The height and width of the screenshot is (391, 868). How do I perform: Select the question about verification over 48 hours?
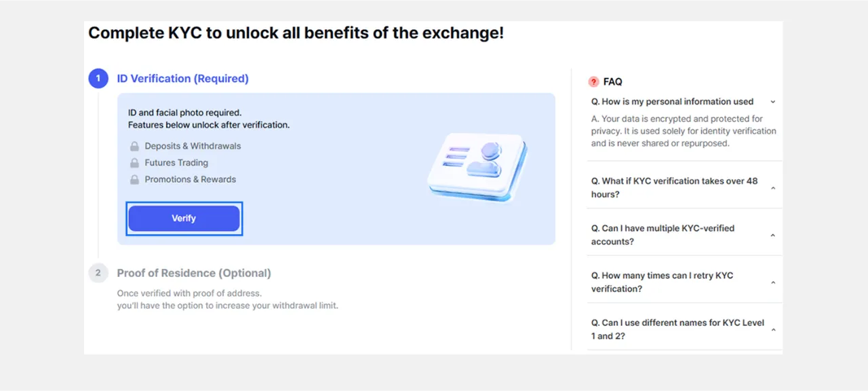click(674, 187)
